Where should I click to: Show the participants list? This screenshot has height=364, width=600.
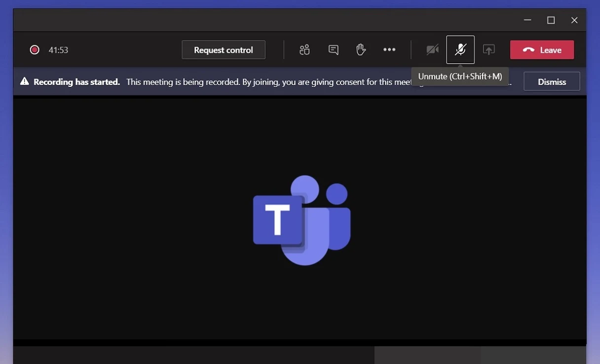click(x=304, y=49)
